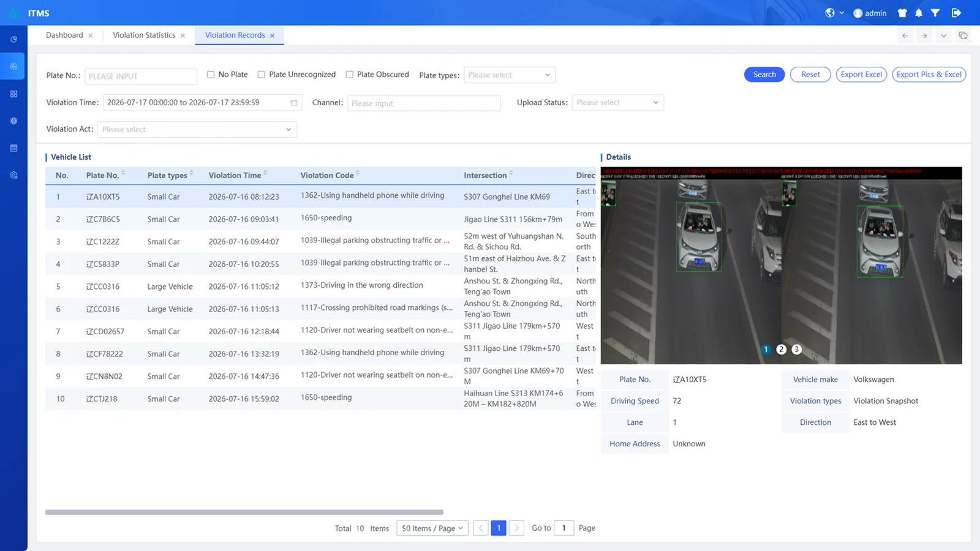Show detail image 3 indicator
The image size is (980, 551).
click(796, 350)
